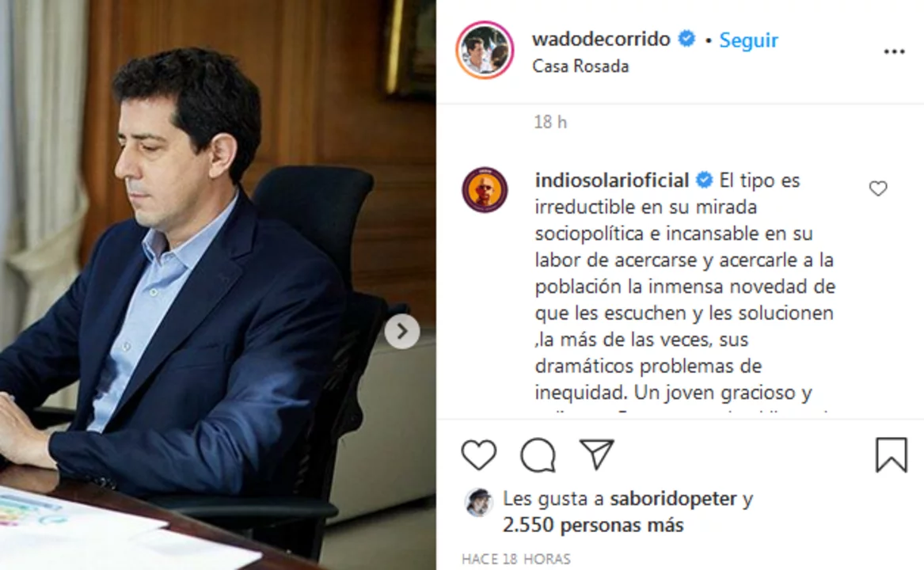Open Casa Rosada location link
Image resolution: width=924 pixels, height=570 pixels.
click(580, 66)
